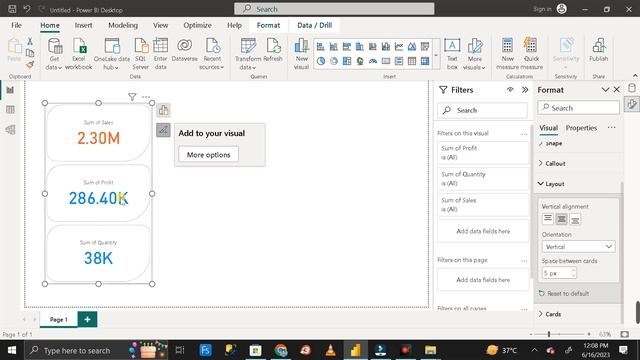Open the Format pane chevron menu

605,90
